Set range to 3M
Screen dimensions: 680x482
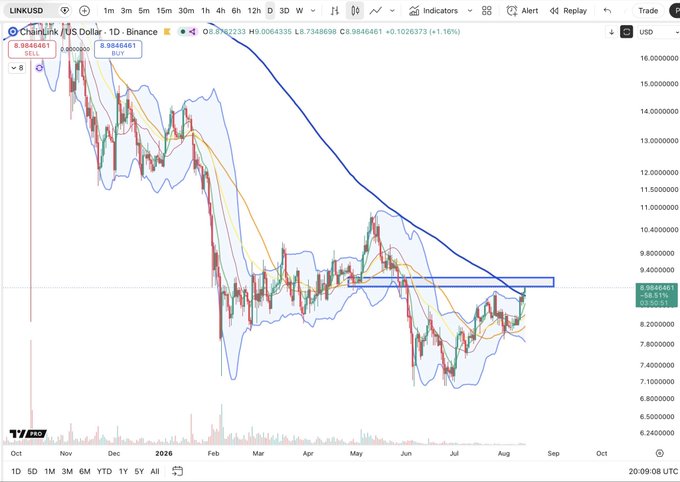pyautogui.click(x=67, y=471)
